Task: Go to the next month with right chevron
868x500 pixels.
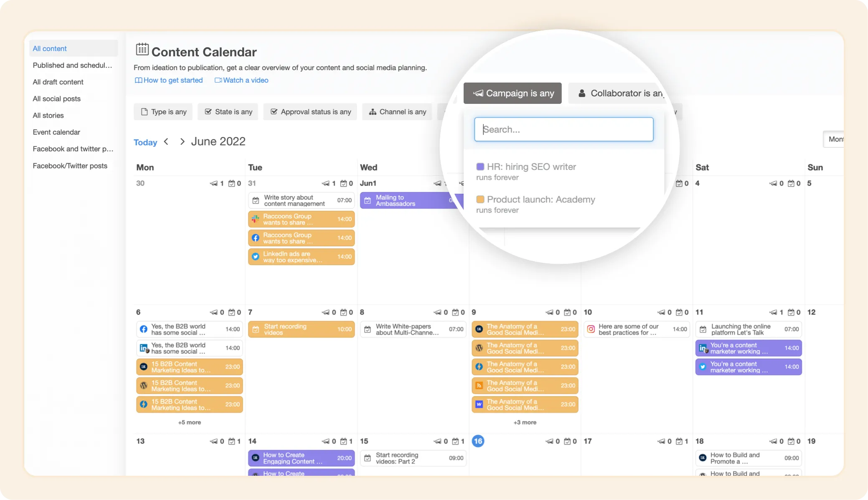Action: point(182,141)
